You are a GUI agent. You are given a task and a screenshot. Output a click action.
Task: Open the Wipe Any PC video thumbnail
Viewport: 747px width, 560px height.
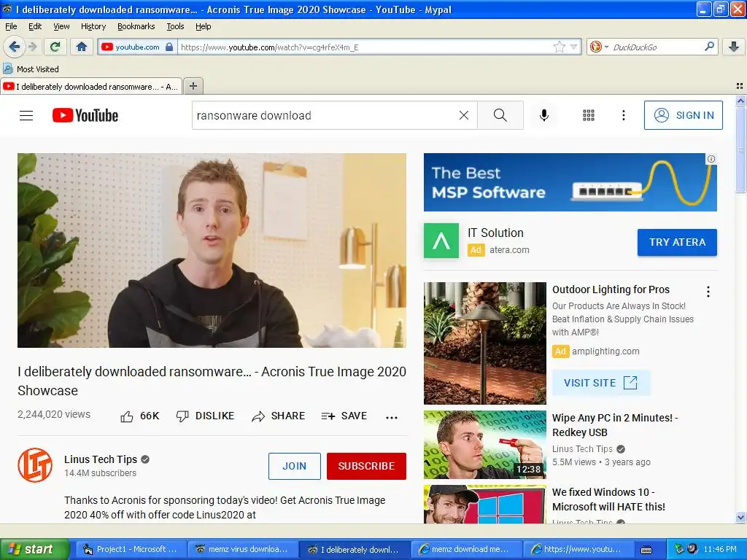click(484, 445)
